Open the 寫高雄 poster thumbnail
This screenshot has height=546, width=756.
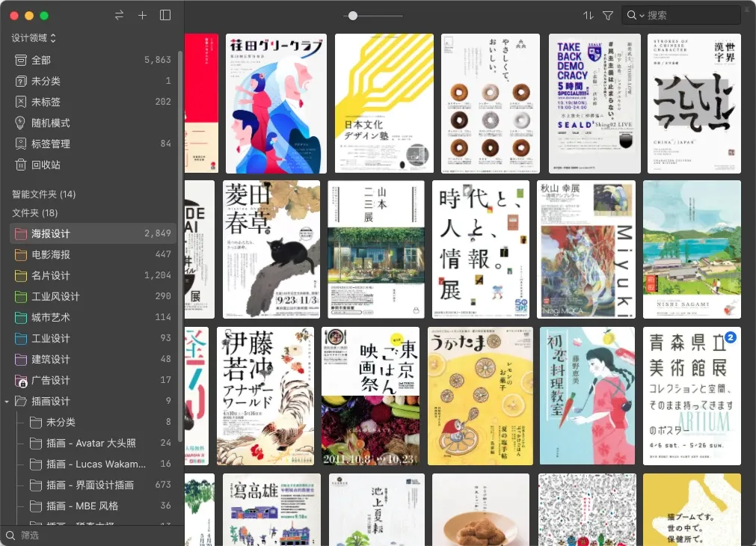pyautogui.click(x=272, y=509)
